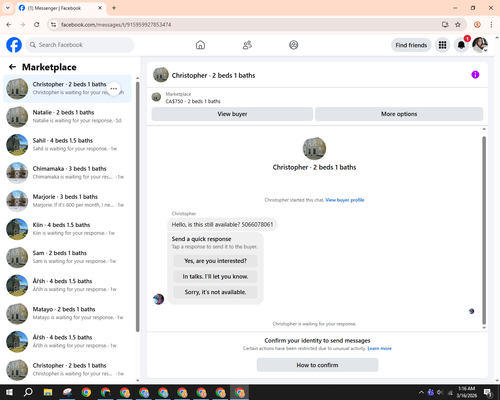This screenshot has height=400, width=500.
Task: Open the conversation options ellipsis for Christopher
Action: pyautogui.click(x=114, y=89)
